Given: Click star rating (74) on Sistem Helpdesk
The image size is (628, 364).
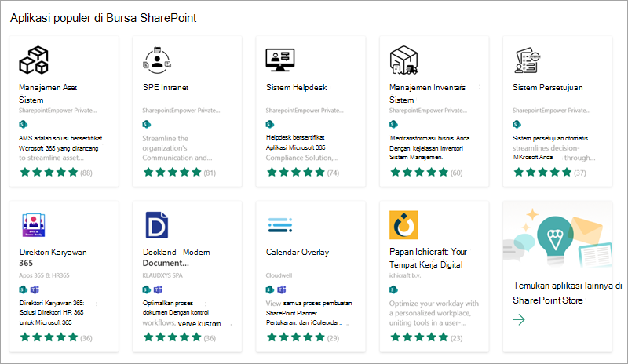Looking at the screenshot, I should coord(302,173).
